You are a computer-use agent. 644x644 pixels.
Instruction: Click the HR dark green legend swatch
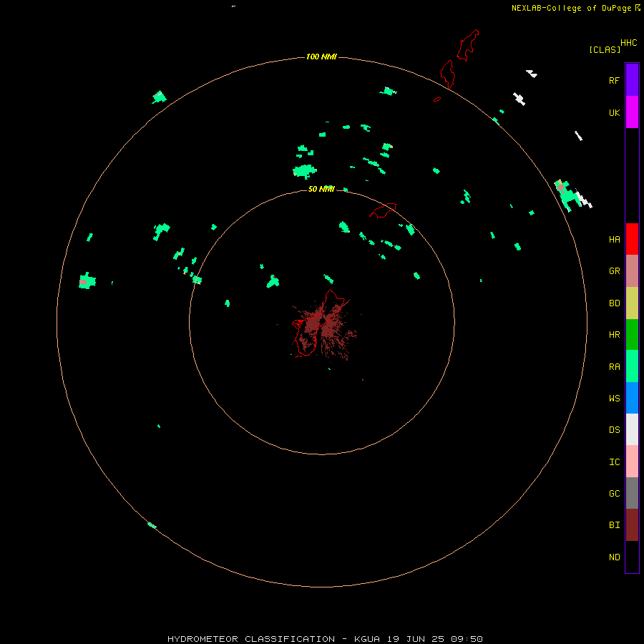632,334
